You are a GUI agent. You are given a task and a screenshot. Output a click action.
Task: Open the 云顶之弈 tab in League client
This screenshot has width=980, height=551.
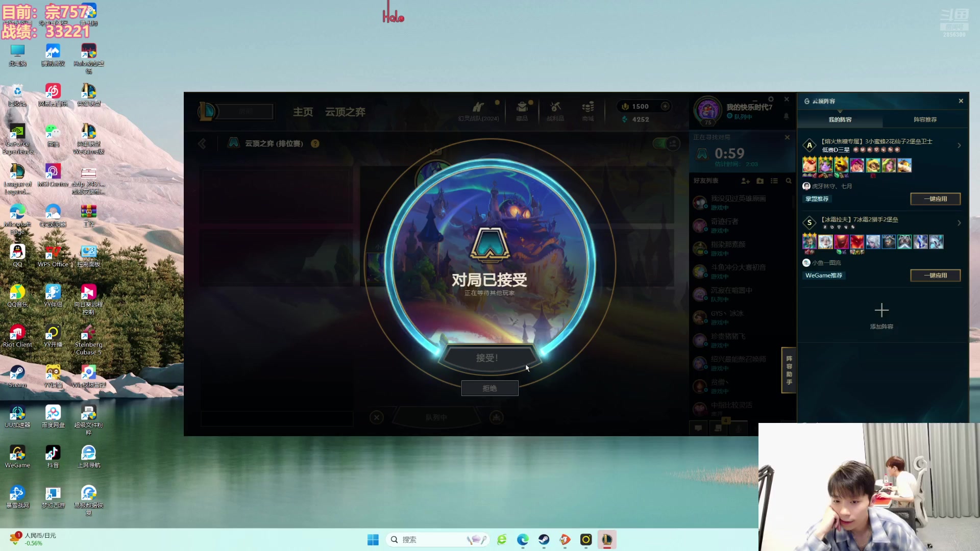click(x=345, y=112)
